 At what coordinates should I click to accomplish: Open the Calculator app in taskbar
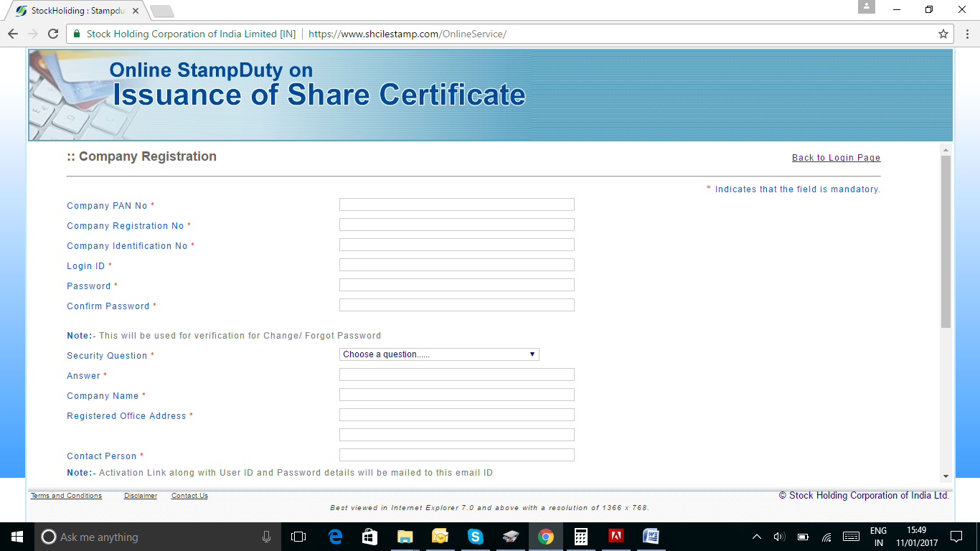[581, 537]
